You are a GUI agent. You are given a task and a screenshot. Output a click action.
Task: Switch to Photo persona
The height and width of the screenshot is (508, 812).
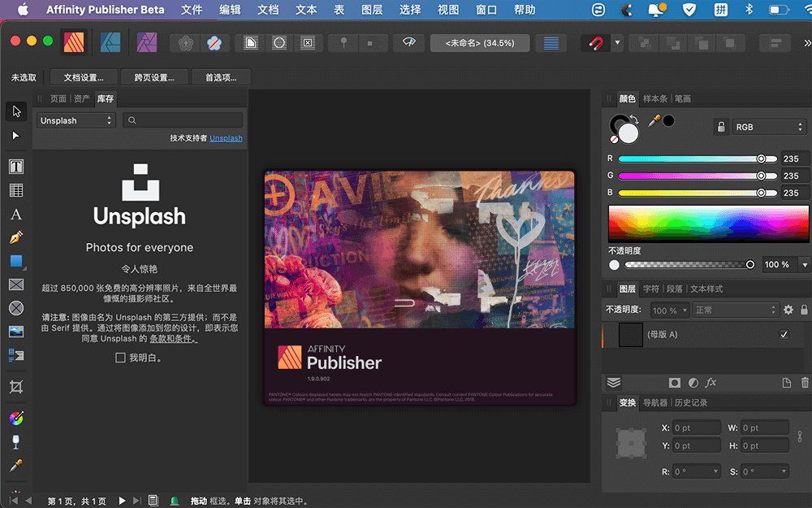147,42
